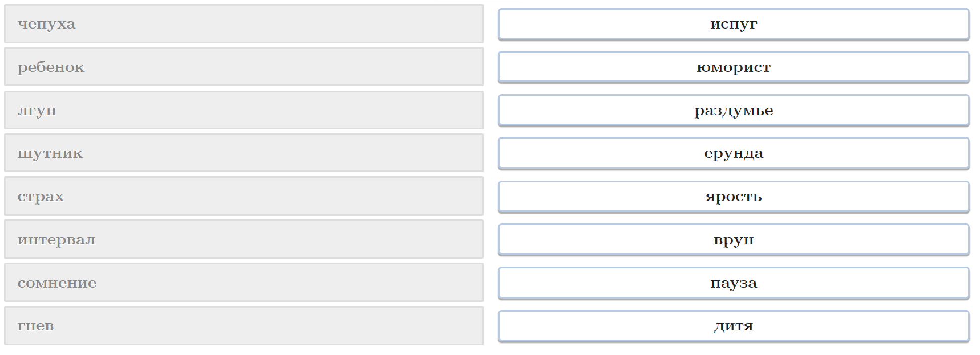
Task: Click the 'лгун' gray box
Action: coord(244,110)
